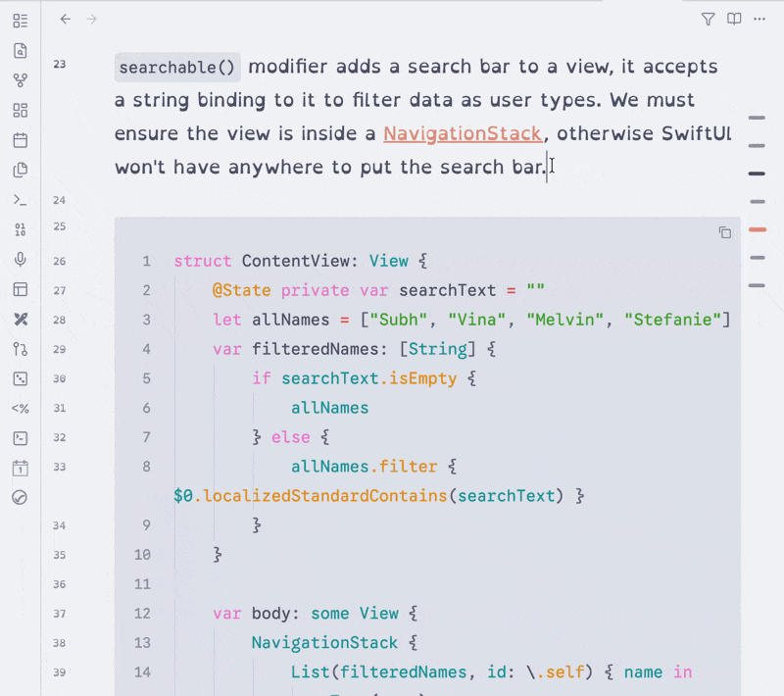Click the template percent icon in sidebar
This screenshot has height=696, width=784.
tap(20, 409)
